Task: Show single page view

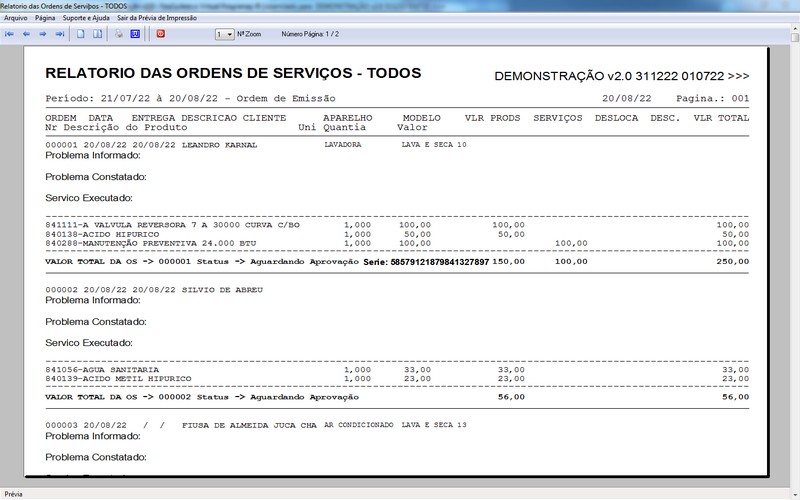Action: pos(81,34)
